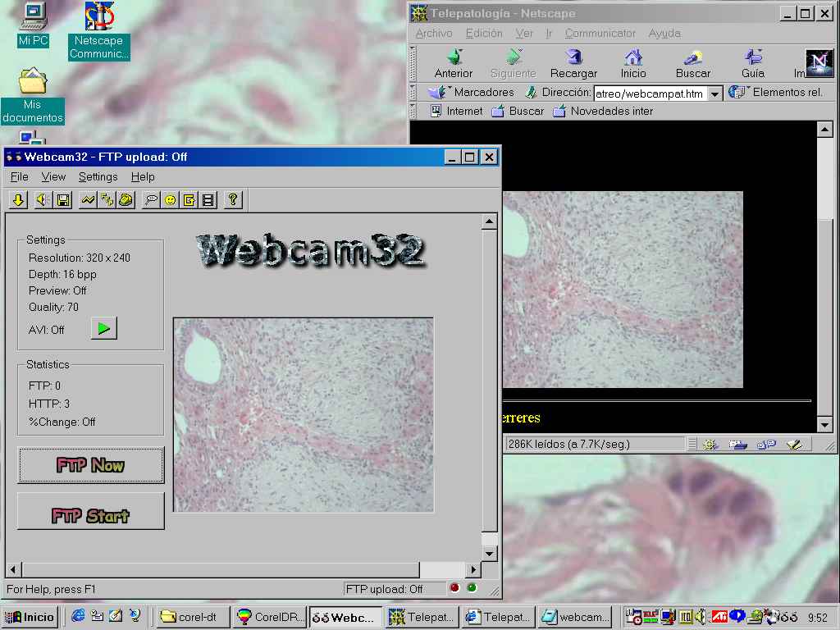Click the yellow down arrow toolbar icon

(18, 199)
